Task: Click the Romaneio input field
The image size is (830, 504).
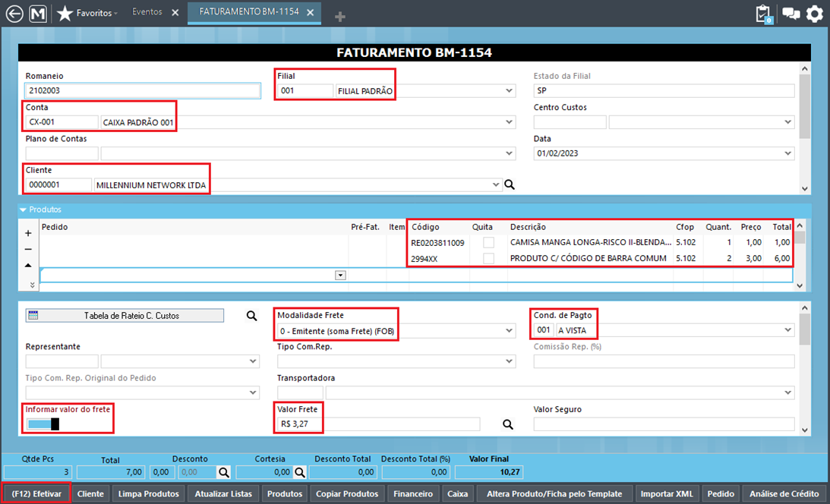Action: pos(143,91)
